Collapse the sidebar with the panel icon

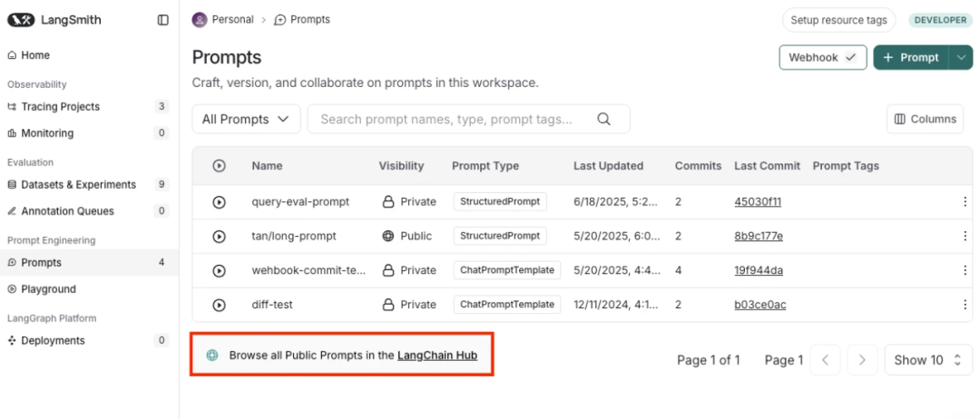coord(163,20)
